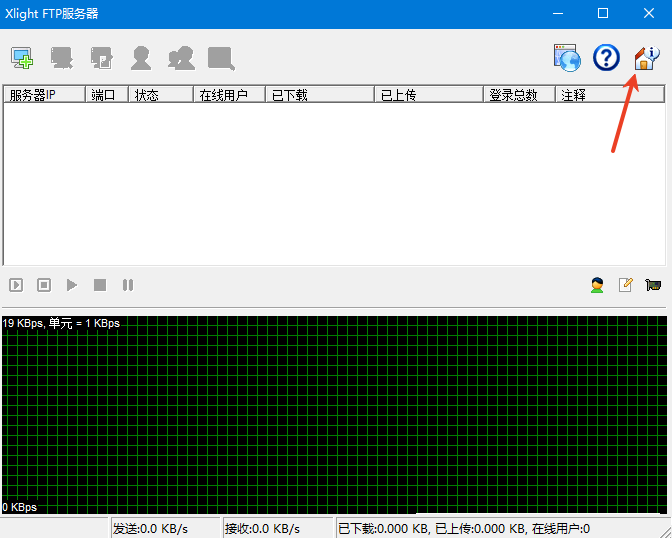Click the '0 KBps' graph baseline label

click(20, 507)
